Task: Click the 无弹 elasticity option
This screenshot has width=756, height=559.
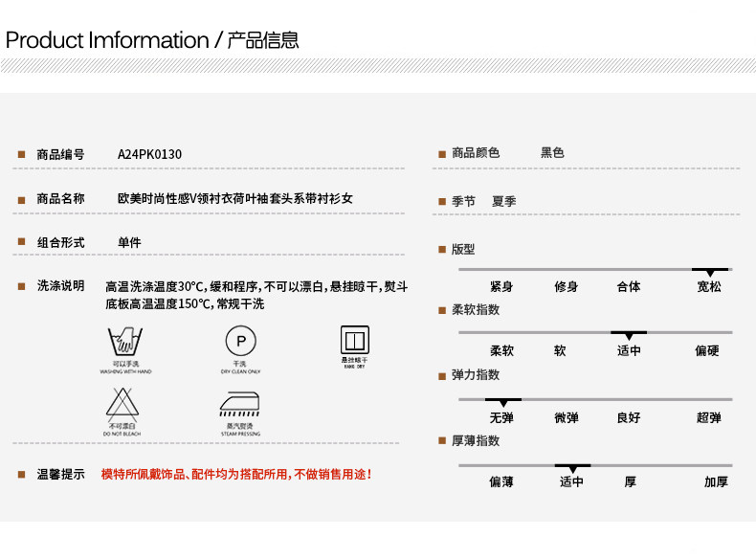Action: 501,417
